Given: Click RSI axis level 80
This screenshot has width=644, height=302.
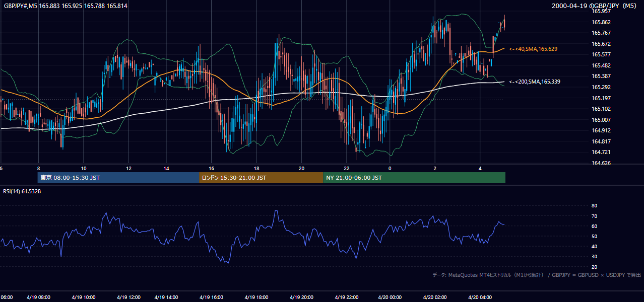Looking at the screenshot, I should click(594, 206).
